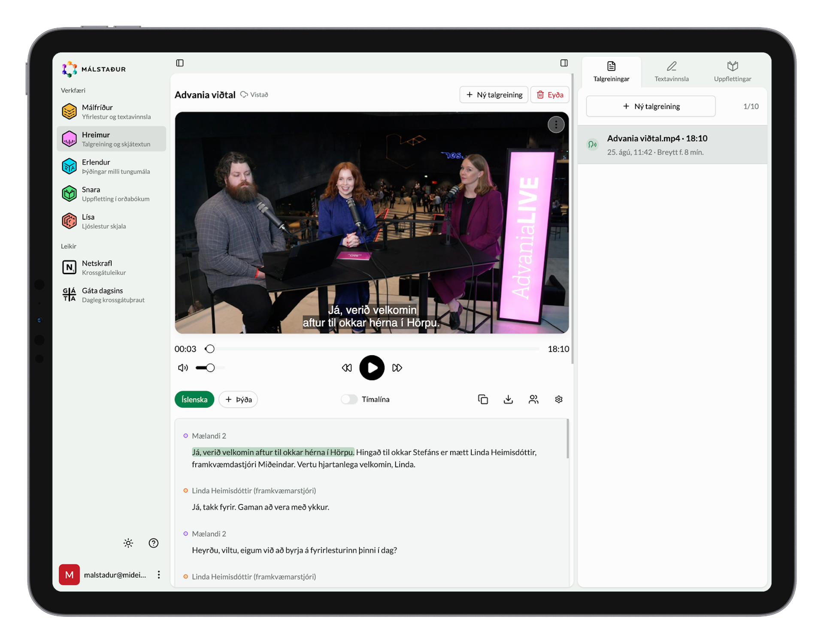824x644 pixels.
Task: Open Málfríður proofreading tool
Action: click(111, 112)
